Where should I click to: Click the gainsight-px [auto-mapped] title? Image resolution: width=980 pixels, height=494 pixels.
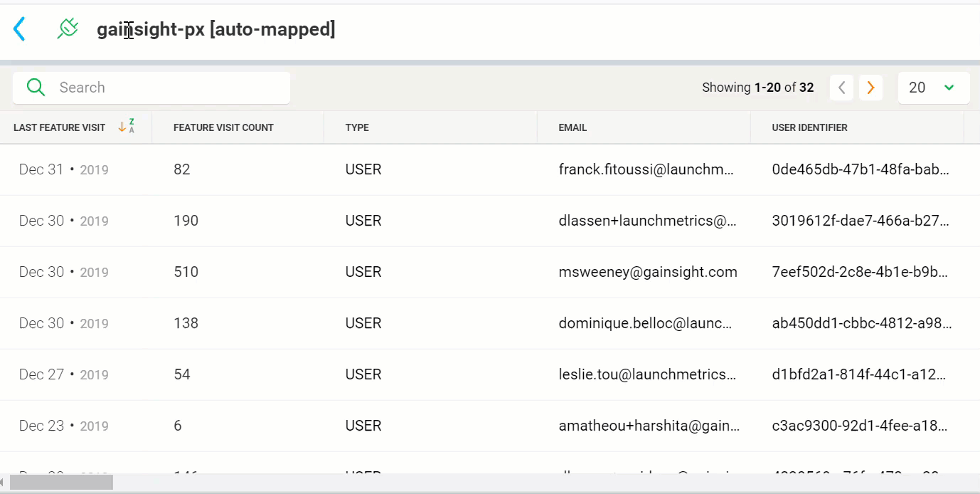(216, 29)
